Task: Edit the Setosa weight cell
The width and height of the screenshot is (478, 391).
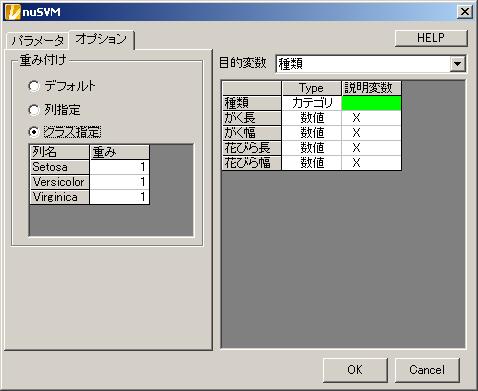Action: pyautogui.click(x=119, y=167)
